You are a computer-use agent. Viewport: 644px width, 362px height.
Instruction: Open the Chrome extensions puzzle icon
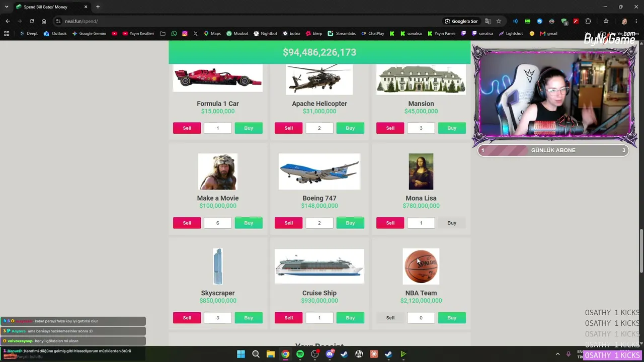(x=588, y=21)
